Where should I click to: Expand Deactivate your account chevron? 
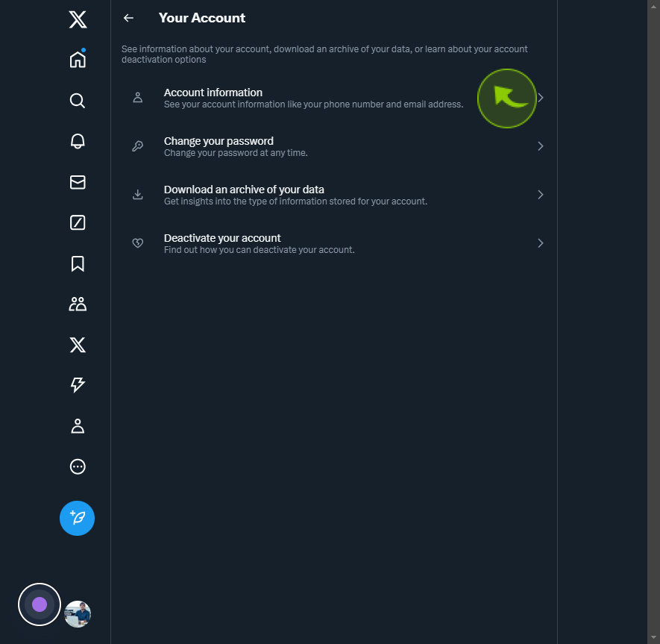click(x=541, y=243)
